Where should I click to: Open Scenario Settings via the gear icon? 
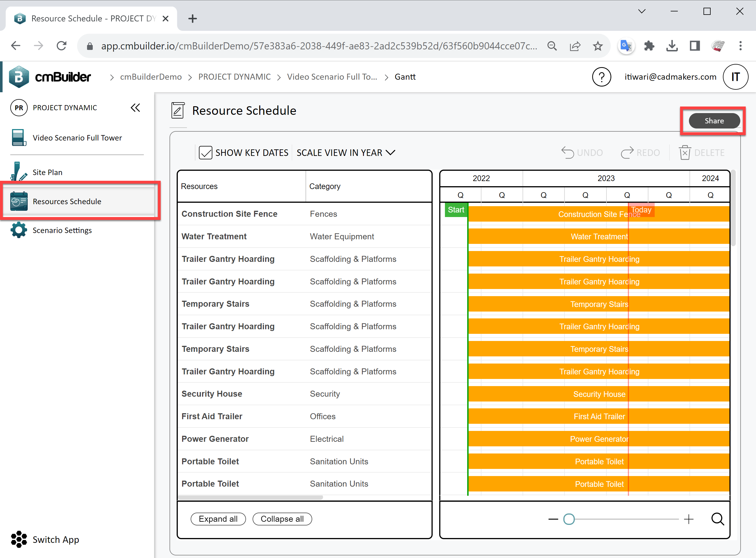(19, 230)
